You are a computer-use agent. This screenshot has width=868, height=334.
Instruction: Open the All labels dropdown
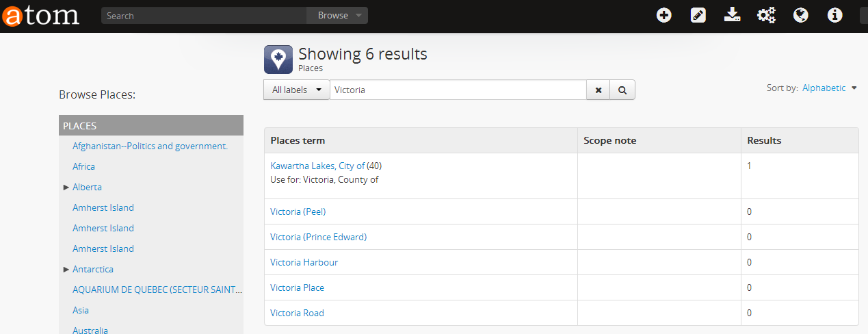coord(296,90)
